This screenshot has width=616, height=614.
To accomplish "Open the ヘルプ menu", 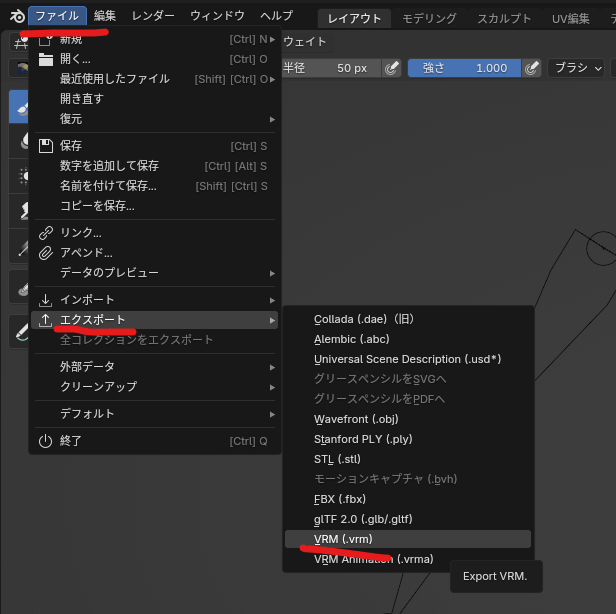I will tap(277, 16).
